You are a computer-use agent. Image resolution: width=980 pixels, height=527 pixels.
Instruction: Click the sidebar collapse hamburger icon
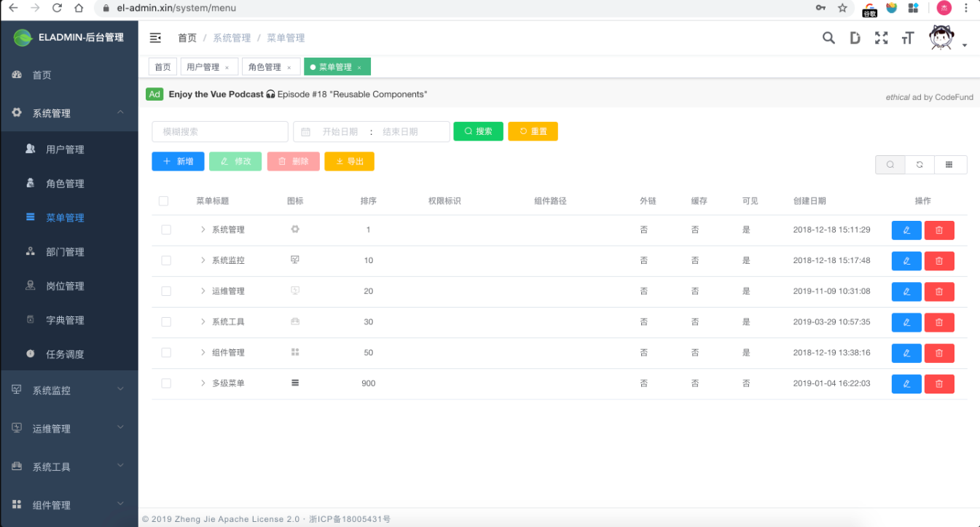[x=155, y=36]
